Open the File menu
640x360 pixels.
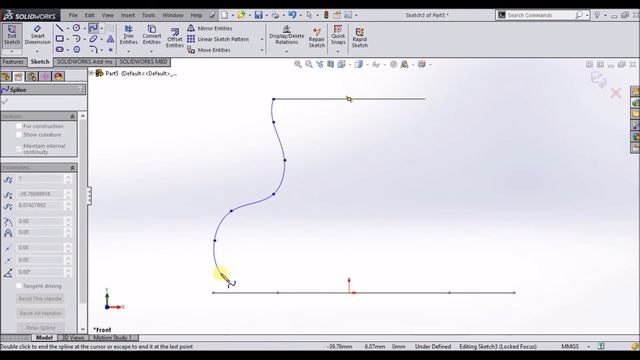pos(73,15)
